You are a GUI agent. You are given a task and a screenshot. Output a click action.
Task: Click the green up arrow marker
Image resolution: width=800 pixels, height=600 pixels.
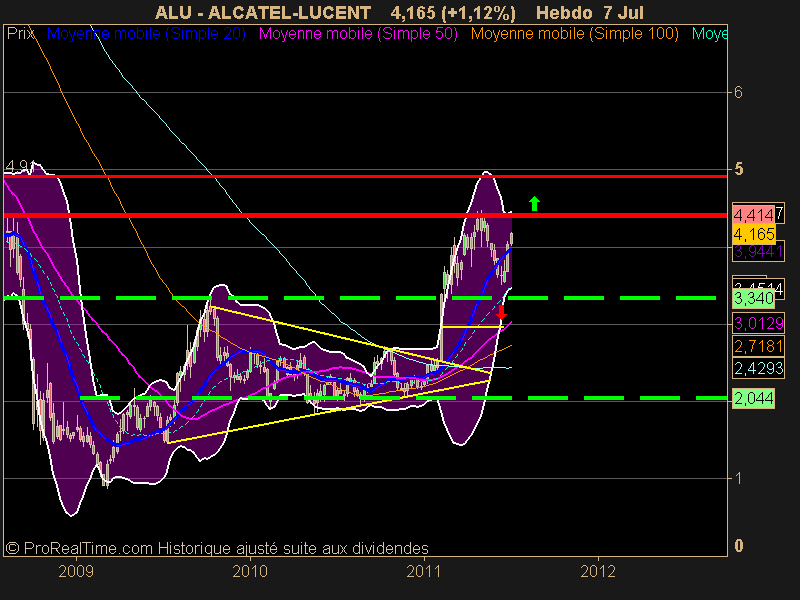click(x=534, y=204)
